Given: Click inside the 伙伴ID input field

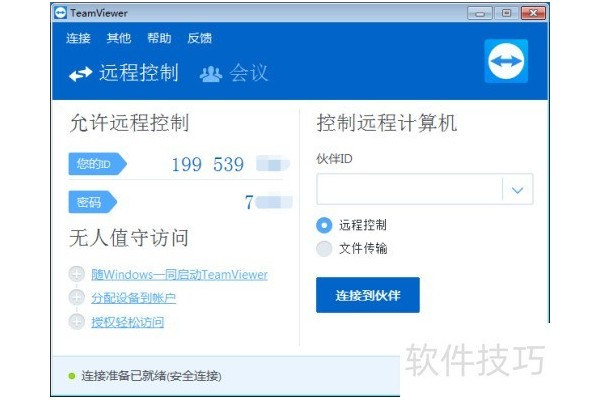Looking at the screenshot, I should point(409,189).
